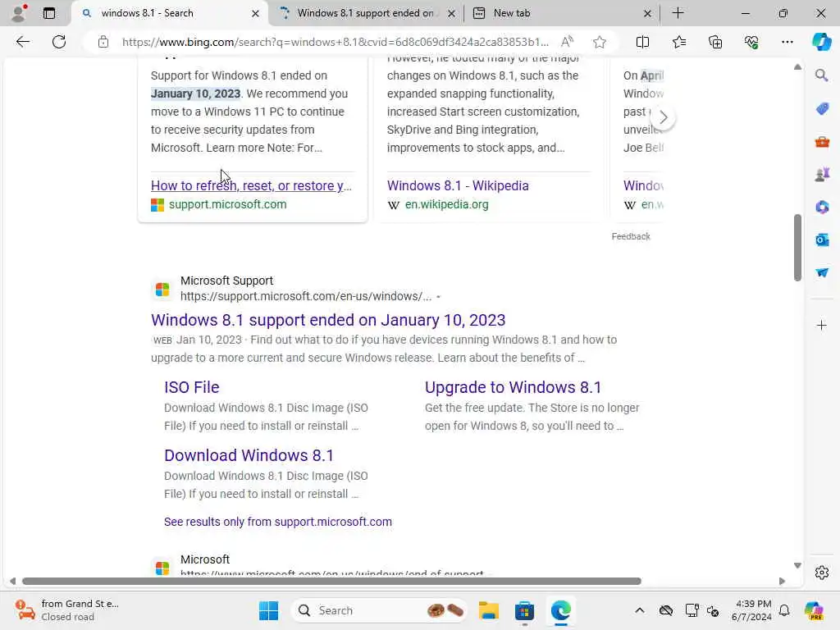Open the ISO File sublink
Screen dimensions: 840x630
pos(192,387)
